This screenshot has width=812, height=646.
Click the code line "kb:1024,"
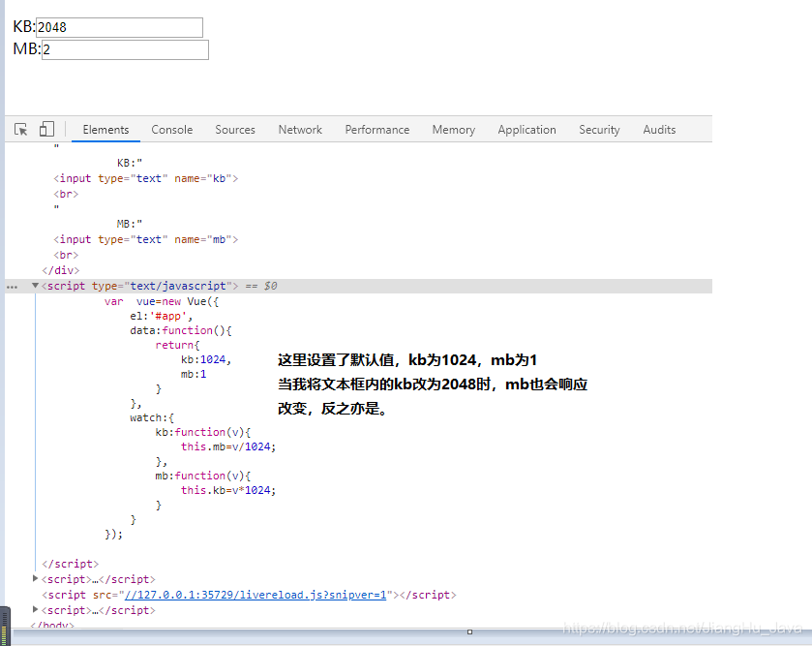click(206, 359)
